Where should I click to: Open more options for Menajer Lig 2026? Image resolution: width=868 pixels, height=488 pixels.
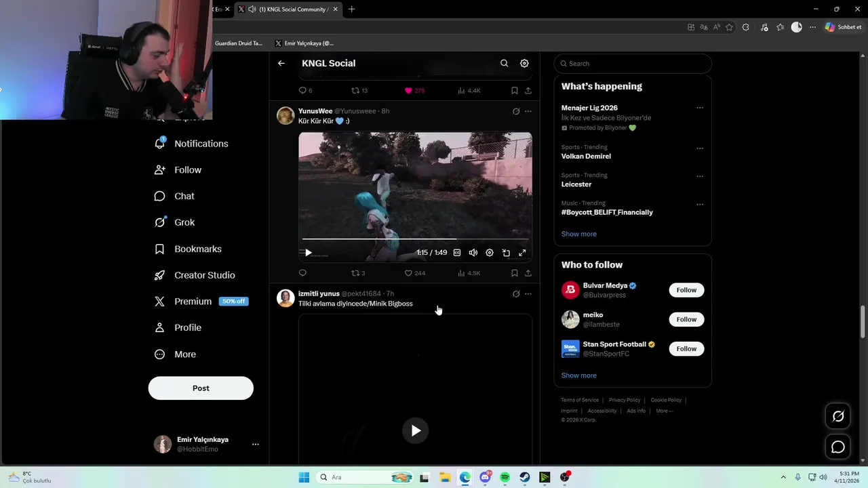pos(700,108)
